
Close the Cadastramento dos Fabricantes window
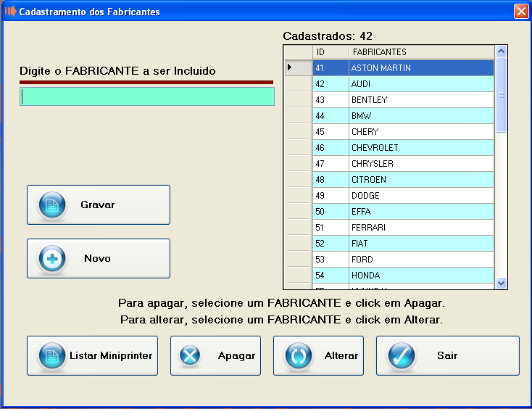(521, 11)
